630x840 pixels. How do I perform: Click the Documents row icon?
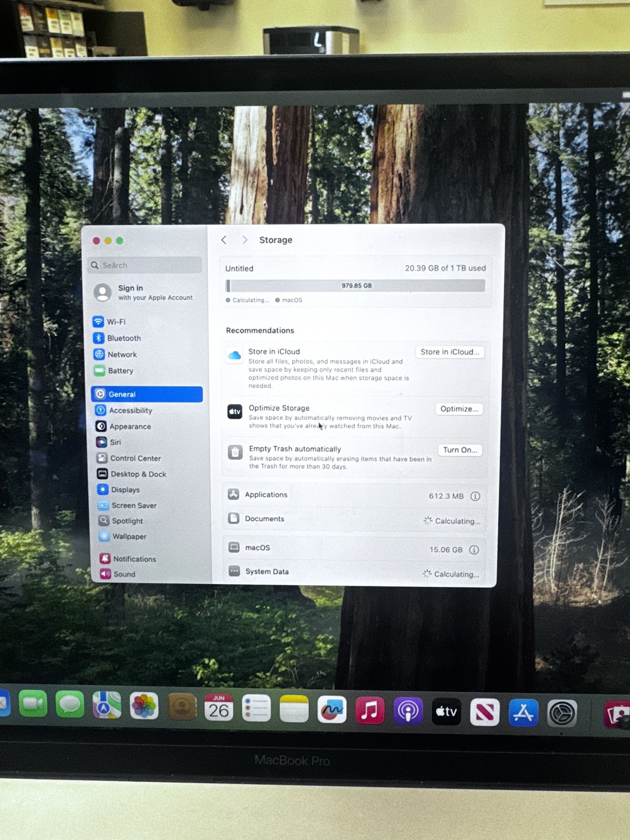click(234, 518)
